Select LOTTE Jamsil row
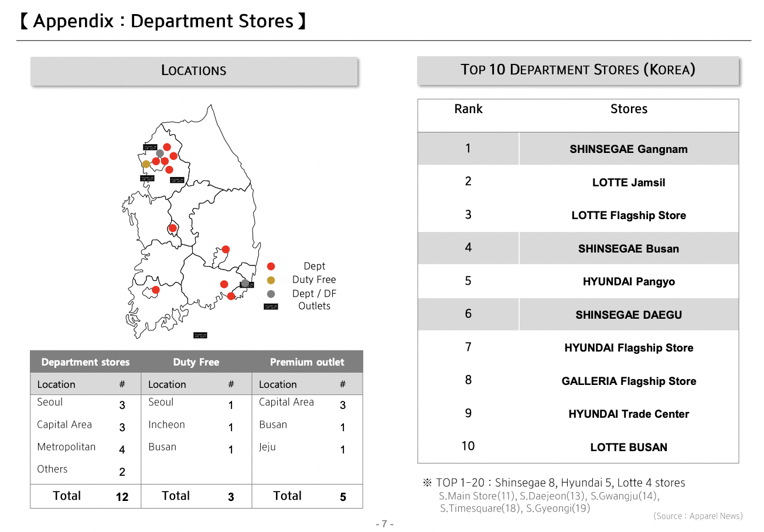Screen dimensions: 764x532 [578, 182]
